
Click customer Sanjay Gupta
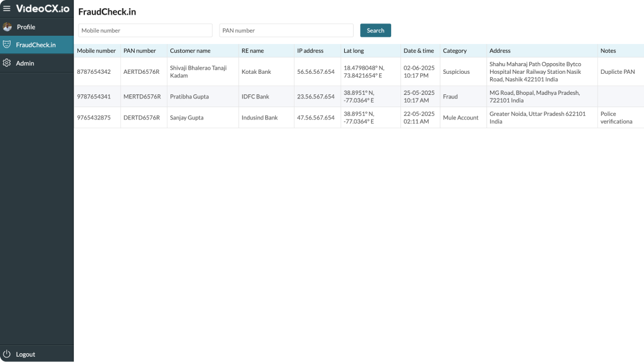tap(186, 118)
